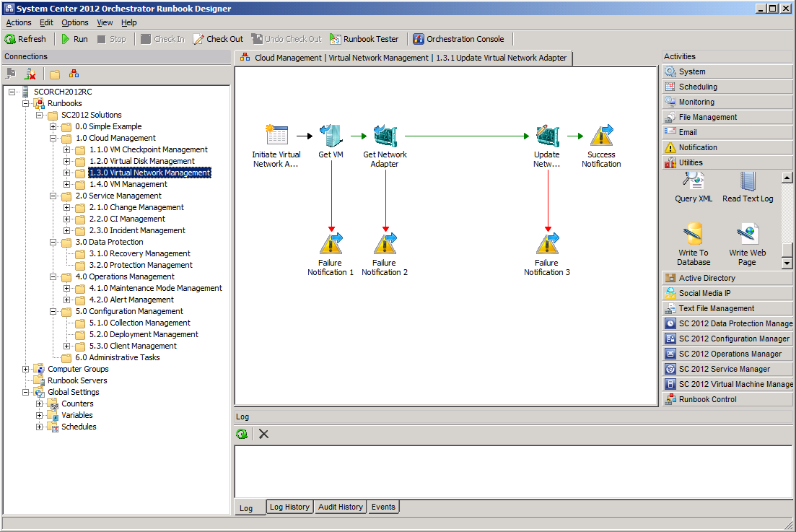796x532 pixels.
Task: Select the Failure Notification 2 activity
Action: tap(385, 255)
